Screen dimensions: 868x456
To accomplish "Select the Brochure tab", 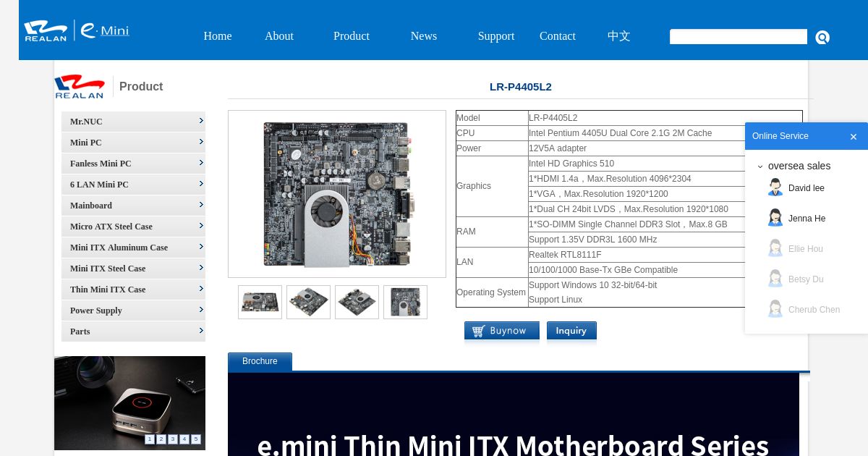I will (x=260, y=361).
